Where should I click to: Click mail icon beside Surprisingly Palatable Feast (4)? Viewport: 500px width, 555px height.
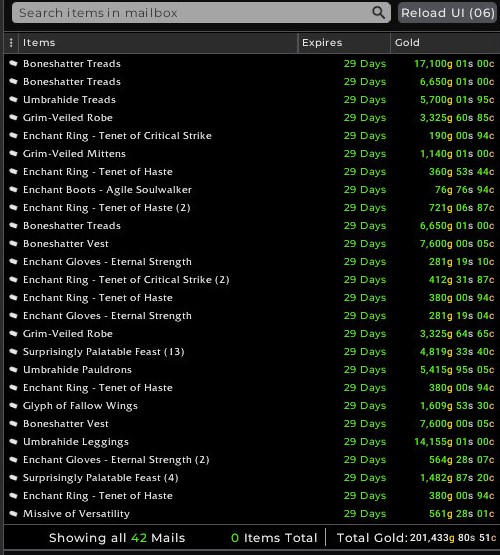(13, 477)
